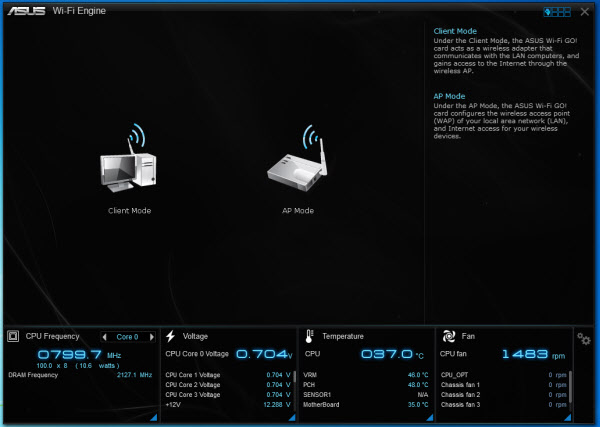The height and width of the screenshot is (427, 600).
Task: Click the Temperature thermometer icon
Action: pos(309,336)
